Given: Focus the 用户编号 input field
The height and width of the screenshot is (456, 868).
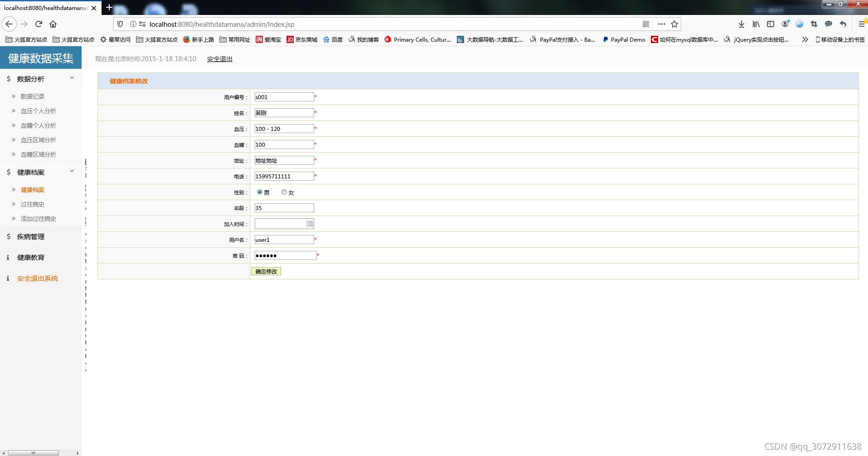Looking at the screenshot, I should pos(284,97).
